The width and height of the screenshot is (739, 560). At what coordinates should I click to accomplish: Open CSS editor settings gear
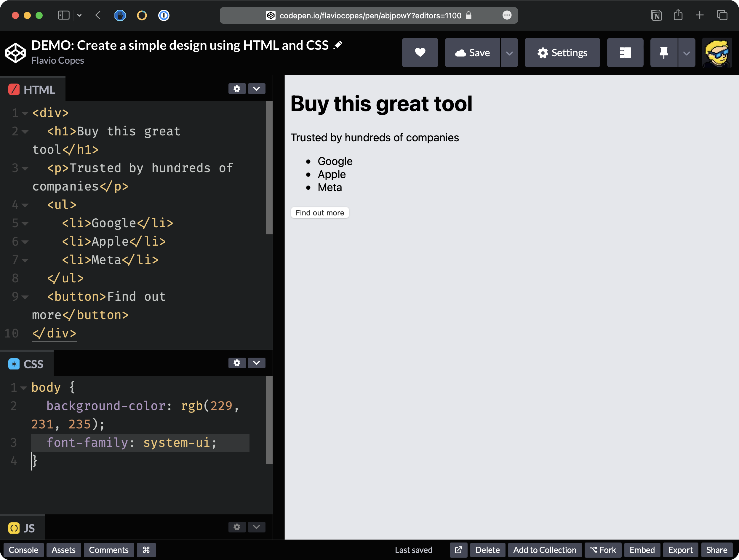(x=237, y=363)
